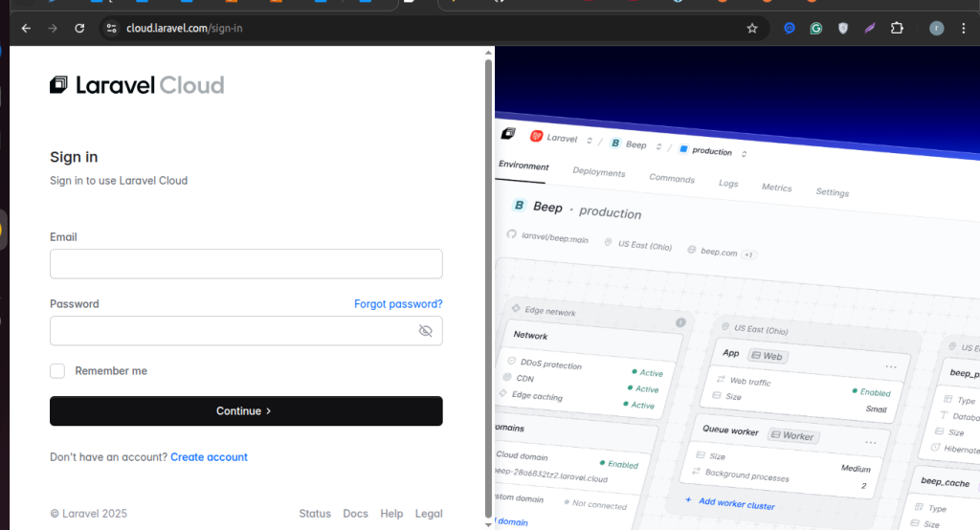Screen dimensions: 980x530
Task: Click the Laravel logo in preview breadcrumb
Action: pyautogui.click(x=508, y=133)
